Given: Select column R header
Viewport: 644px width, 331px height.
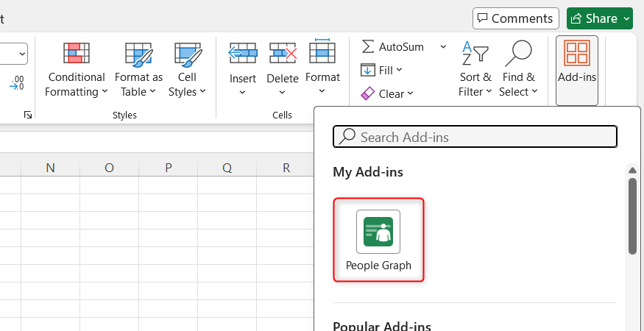Looking at the screenshot, I should point(286,168).
